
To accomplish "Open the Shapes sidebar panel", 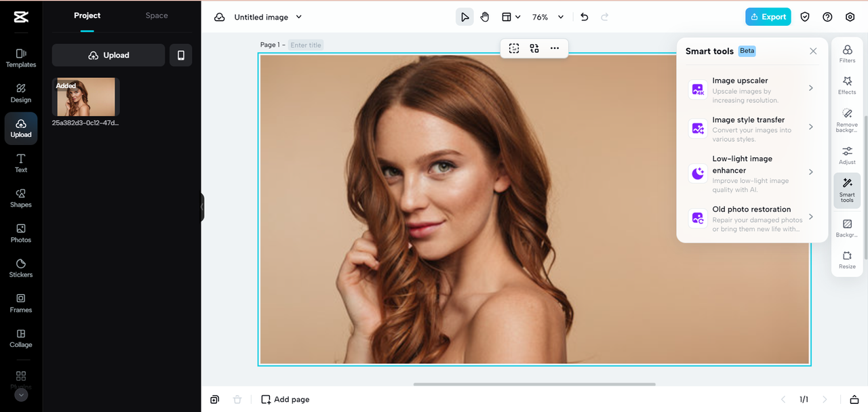I will point(21,198).
